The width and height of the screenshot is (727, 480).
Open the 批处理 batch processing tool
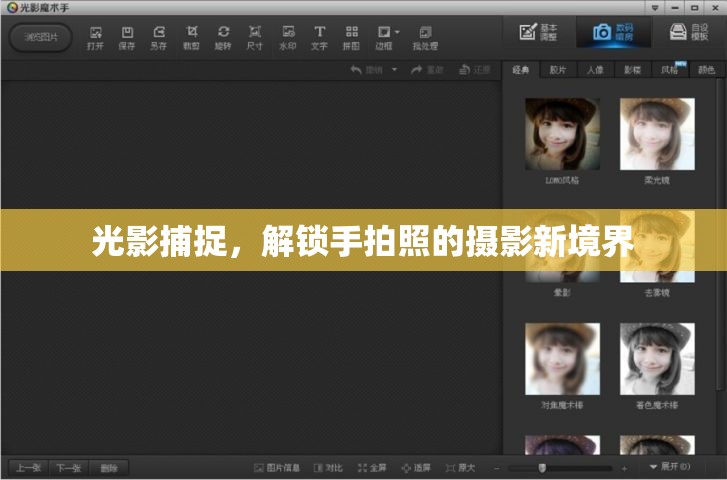pos(425,38)
